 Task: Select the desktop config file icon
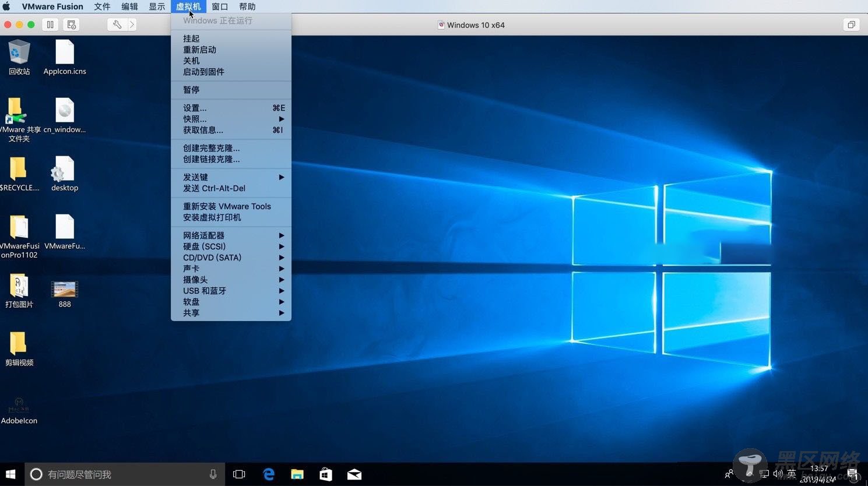(65, 174)
